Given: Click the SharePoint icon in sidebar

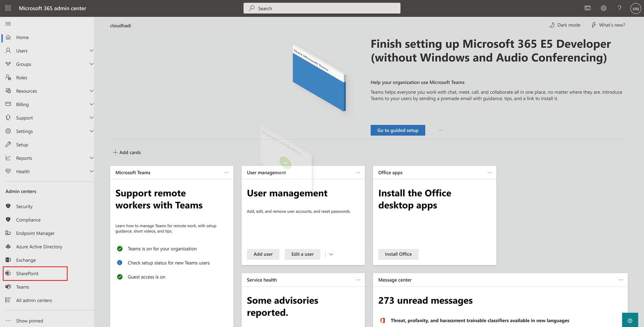Looking at the screenshot, I should tap(8, 273).
